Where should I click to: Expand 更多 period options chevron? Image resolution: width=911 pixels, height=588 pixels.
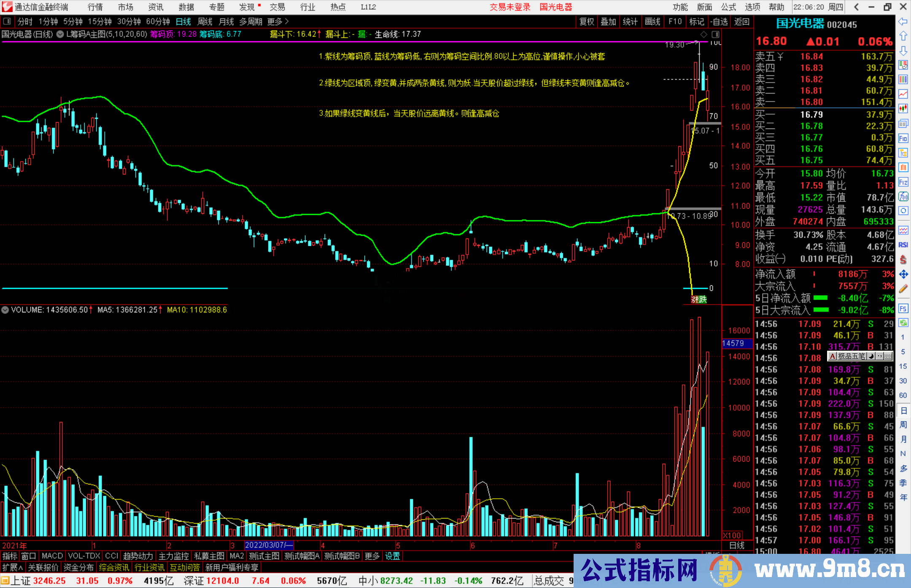287,21
